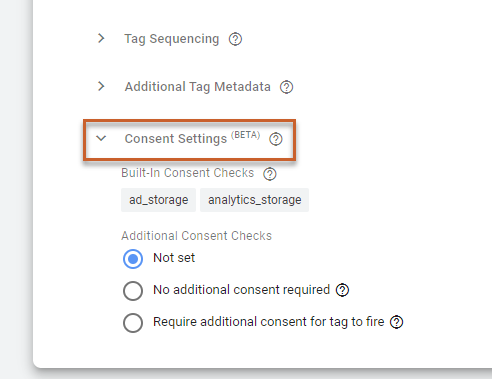
Task: Open help icon beside Additional Tag Metadata
Action: [x=286, y=87]
